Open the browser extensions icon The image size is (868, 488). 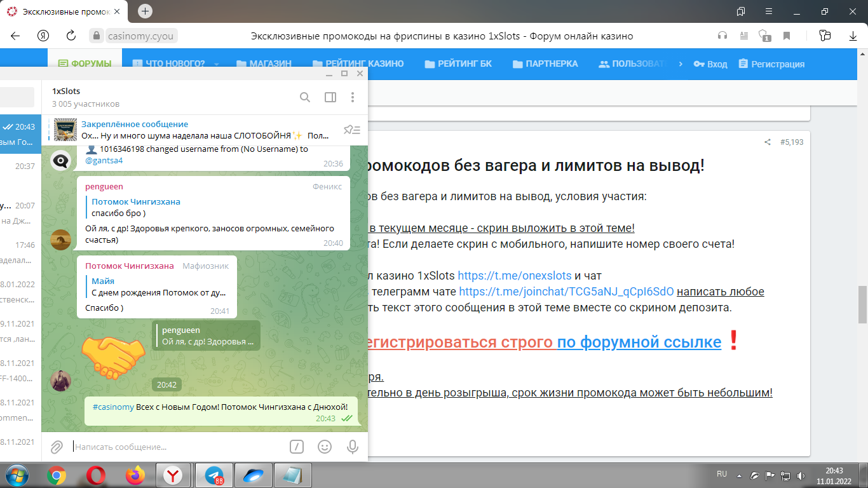825,36
